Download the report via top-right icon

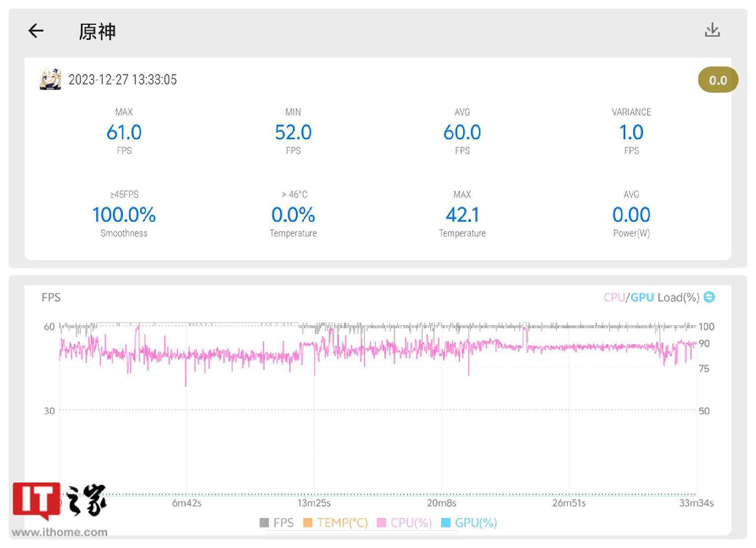pos(712,30)
